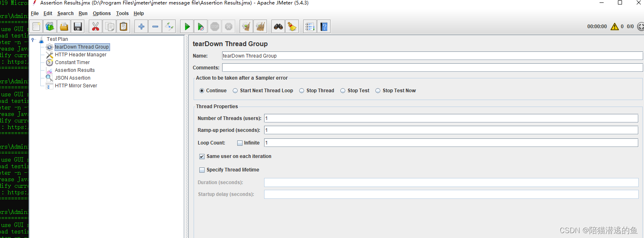Select HTTP Mirror Server tree node
The height and width of the screenshot is (238, 644).
click(76, 86)
